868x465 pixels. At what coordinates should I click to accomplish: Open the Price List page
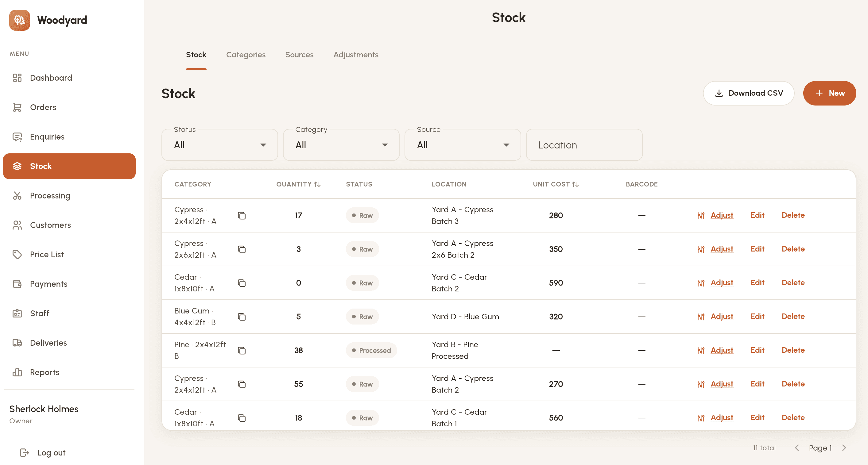(x=69, y=255)
